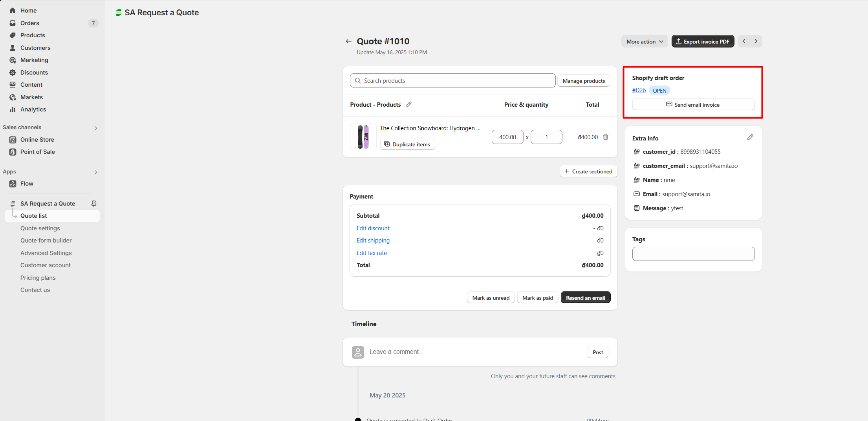Open Contact us menu item
This screenshot has height=421, width=868.
tap(35, 290)
